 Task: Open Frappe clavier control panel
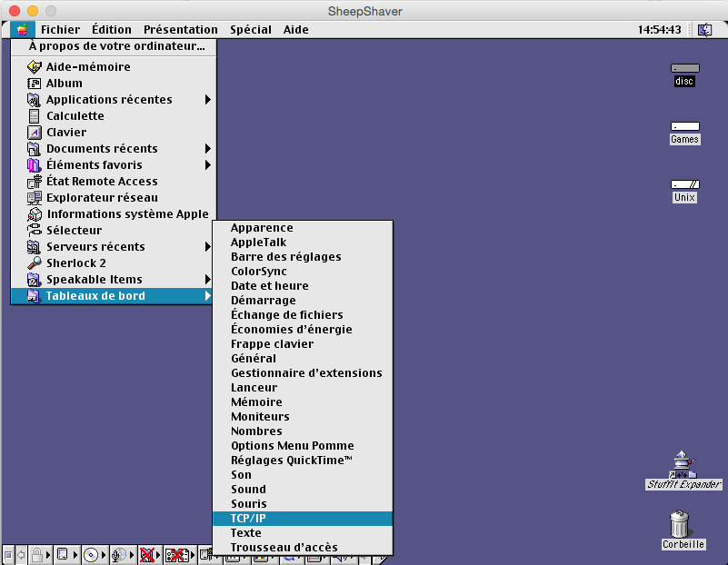click(x=303, y=343)
